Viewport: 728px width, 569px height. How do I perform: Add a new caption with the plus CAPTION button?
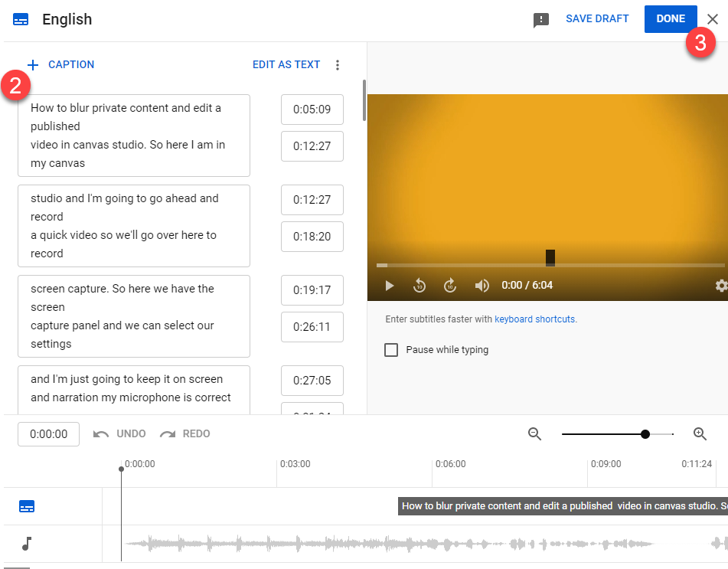point(60,64)
